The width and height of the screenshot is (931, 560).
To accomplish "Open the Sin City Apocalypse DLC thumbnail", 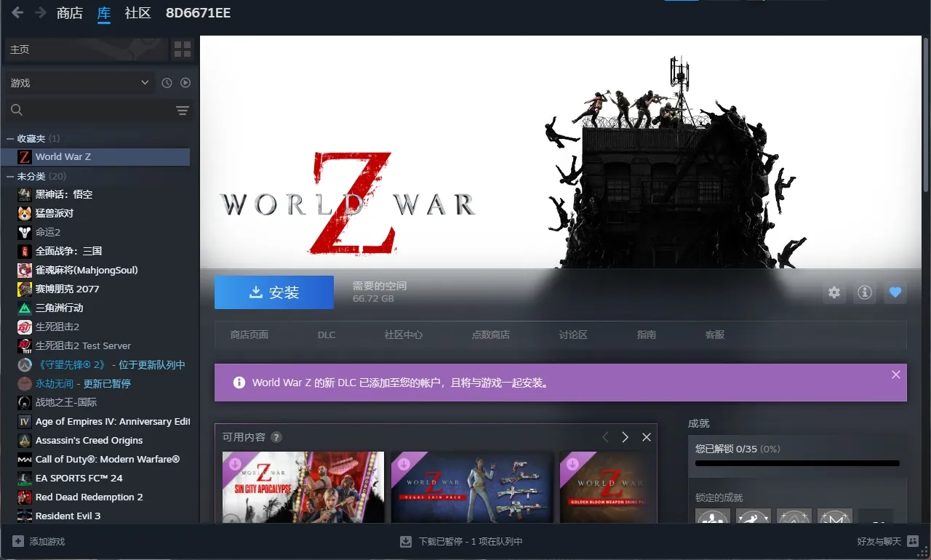I will pyautogui.click(x=303, y=487).
